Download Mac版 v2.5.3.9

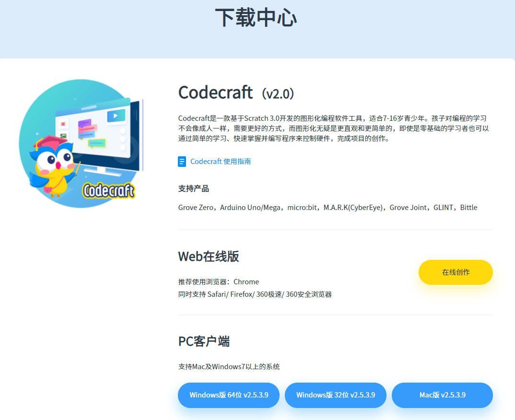[x=442, y=395]
